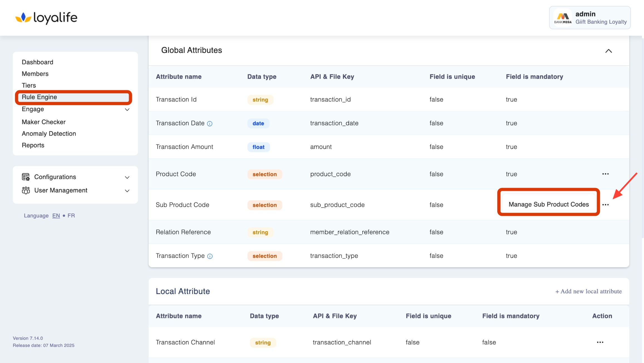Click the loyalife logo
The width and height of the screenshot is (644, 363).
pyautogui.click(x=46, y=18)
